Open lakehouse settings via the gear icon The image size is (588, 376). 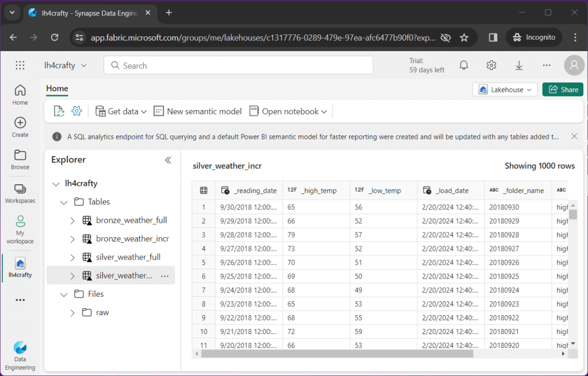76,111
